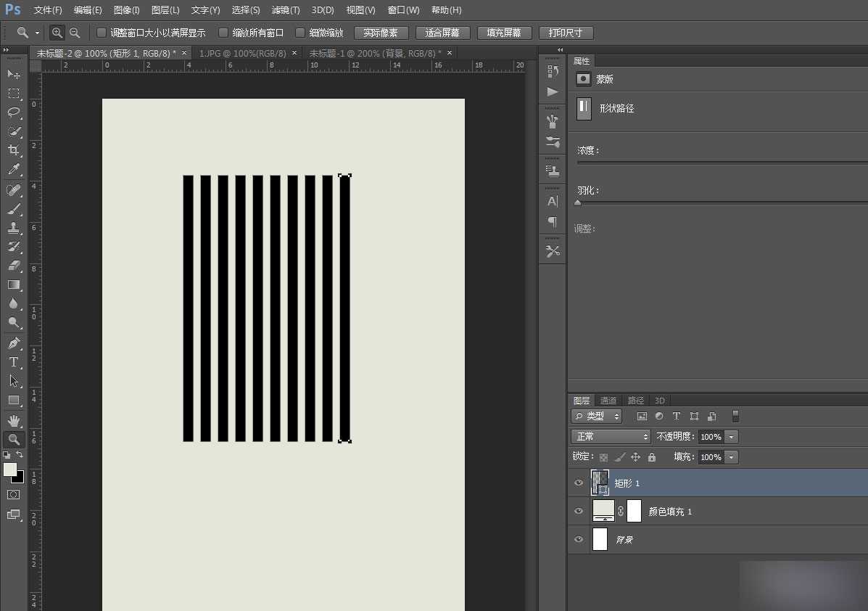Open the blend mode 正常 dropdown
Screen dimensions: 868x611
click(611, 437)
